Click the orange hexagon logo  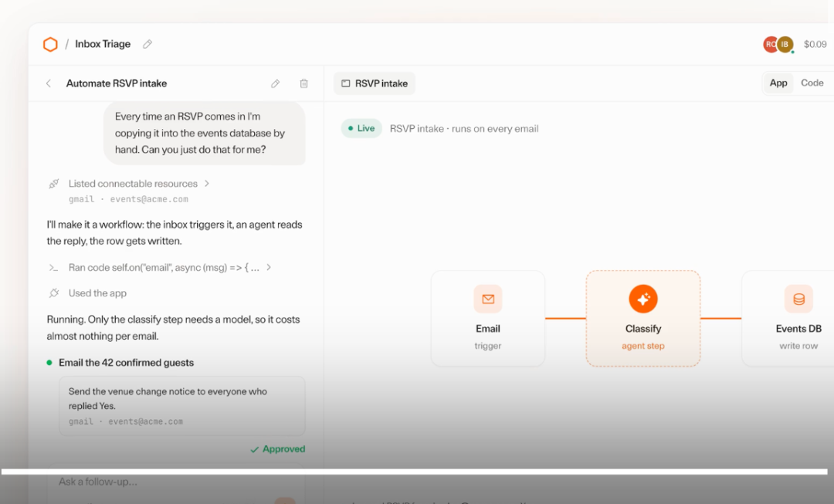50,44
